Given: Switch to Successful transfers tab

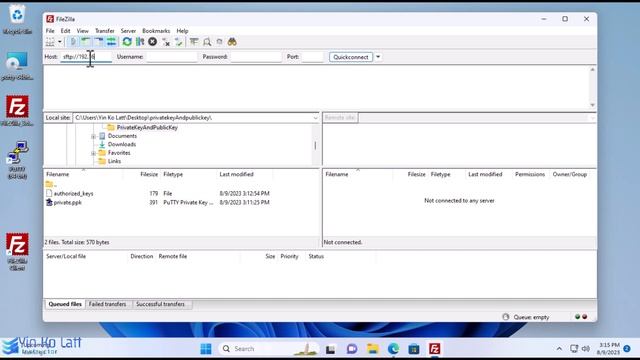Looking at the screenshot, I should 160,304.
